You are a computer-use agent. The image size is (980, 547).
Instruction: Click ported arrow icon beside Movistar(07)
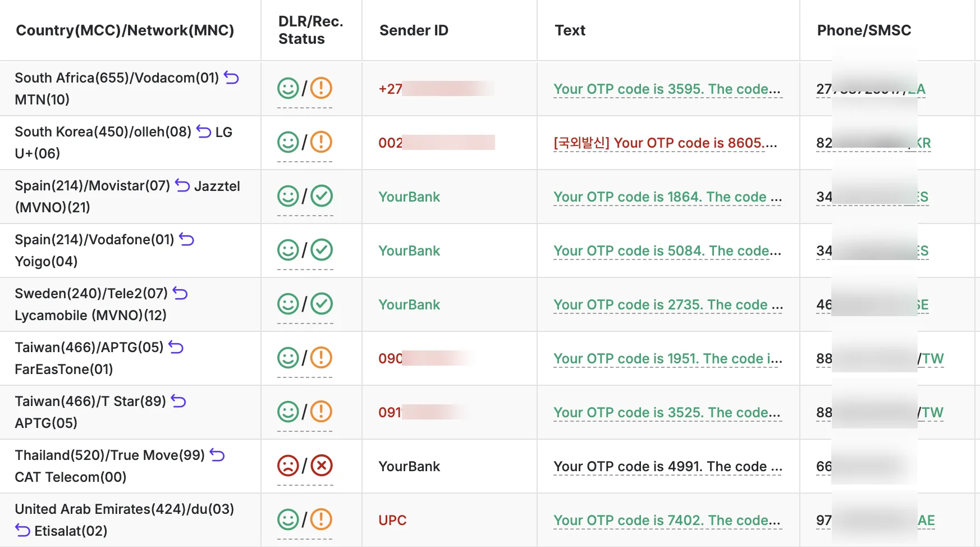(182, 185)
